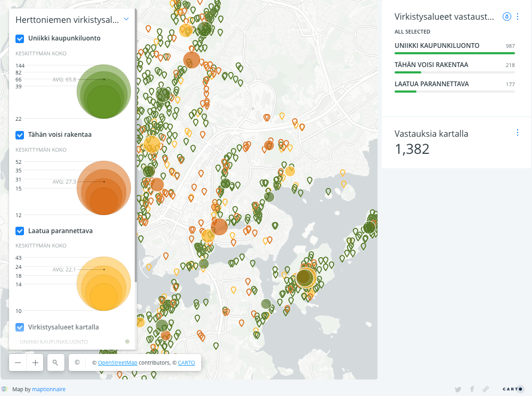This screenshot has height=396, width=532.
Task: Collapse the Herttoniemen virkistysal panel chevron
Action: pyautogui.click(x=126, y=19)
